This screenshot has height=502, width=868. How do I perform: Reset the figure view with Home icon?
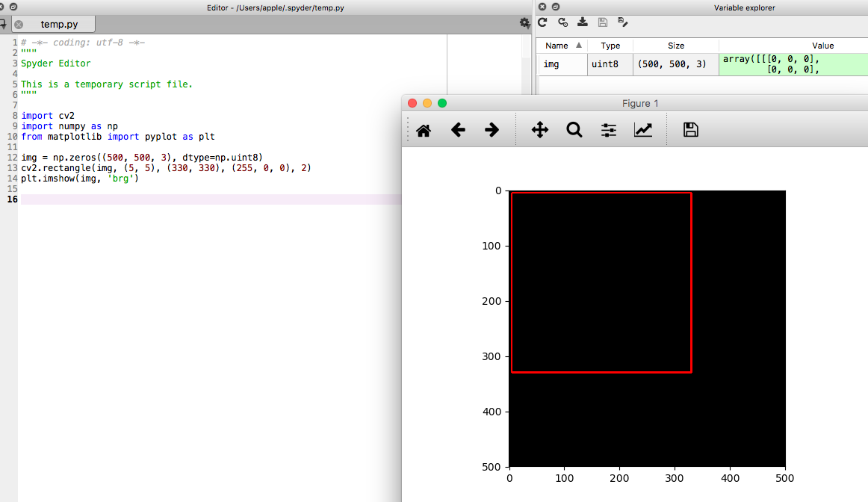[424, 130]
